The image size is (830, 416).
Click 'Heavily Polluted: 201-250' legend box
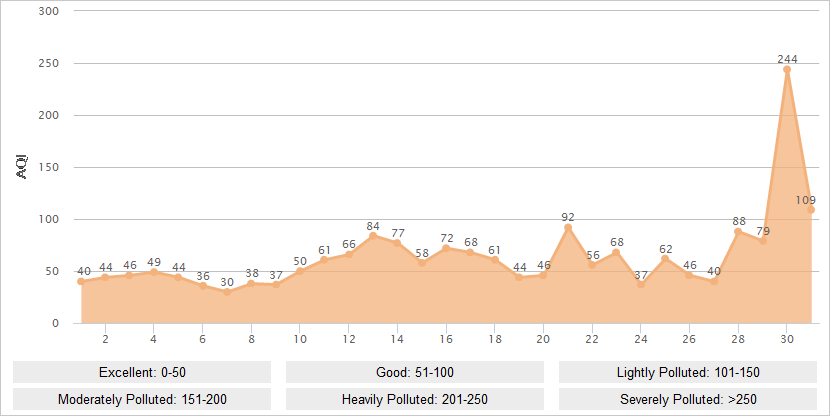(x=415, y=399)
